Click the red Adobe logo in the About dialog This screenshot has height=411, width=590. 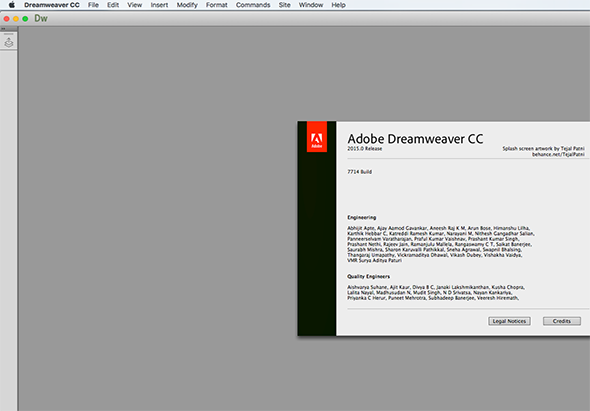coord(317,137)
